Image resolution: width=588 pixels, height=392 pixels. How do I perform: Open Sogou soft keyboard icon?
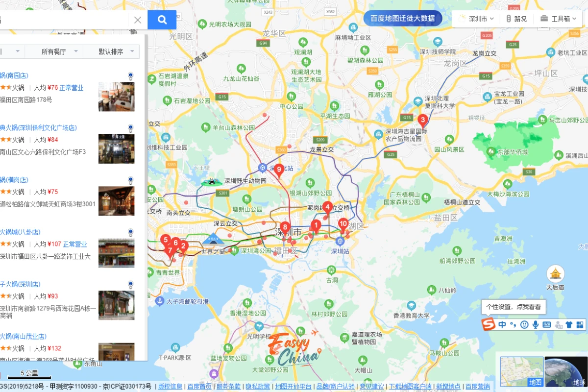click(547, 325)
